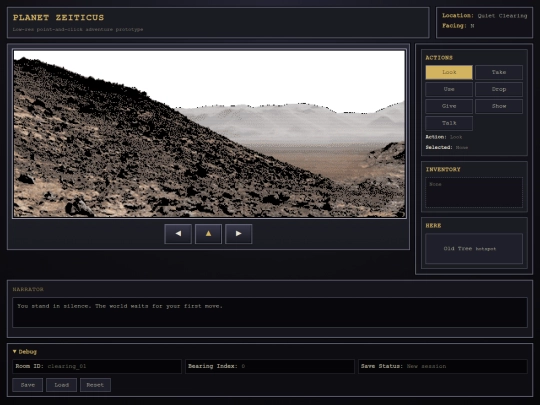Click the Facing N label
Image resolution: width=540 pixels, height=405 pixels.
pos(458,26)
